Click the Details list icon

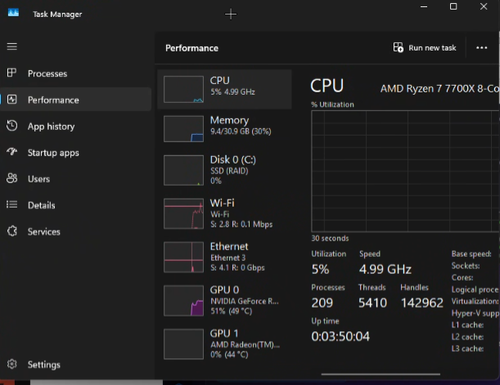click(12, 204)
